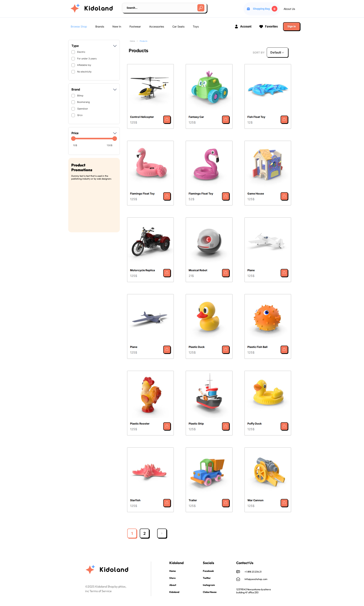364x606 pixels.
Task: Tick the Boomerang brand checkbox
Action: pyautogui.click(x=73, y=102)
